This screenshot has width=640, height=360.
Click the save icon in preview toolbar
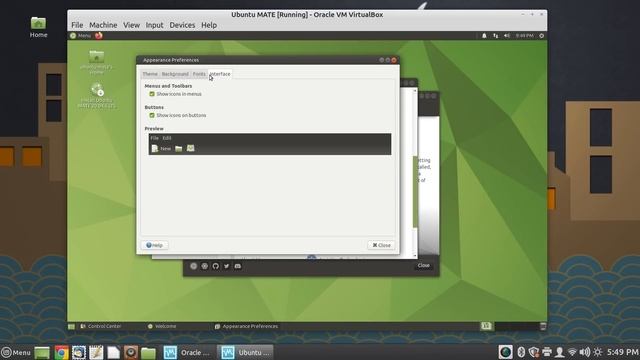(x=190, y=148)
